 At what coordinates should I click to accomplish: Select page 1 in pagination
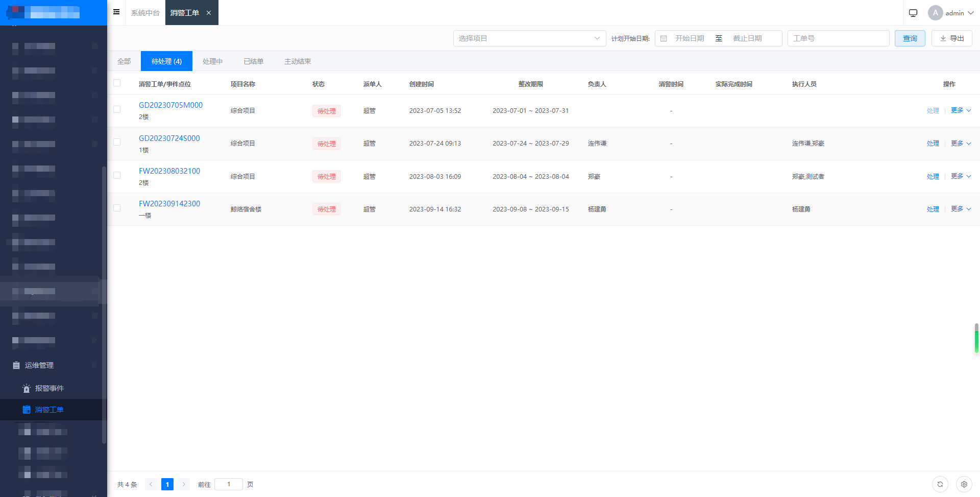coord(167,484)
